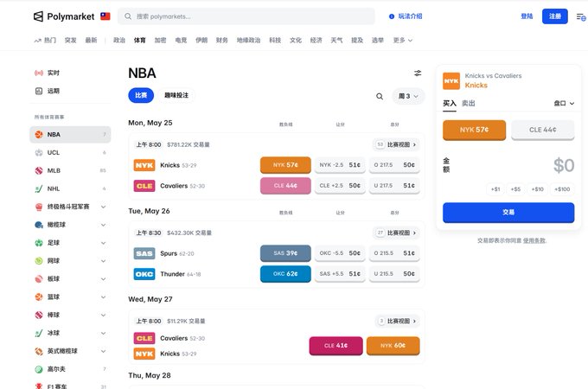Screen dimensions: 588x389
Task: Open 比赛视图 for Knicks vs Cavaliers Monday
Action: pos(396,144)
